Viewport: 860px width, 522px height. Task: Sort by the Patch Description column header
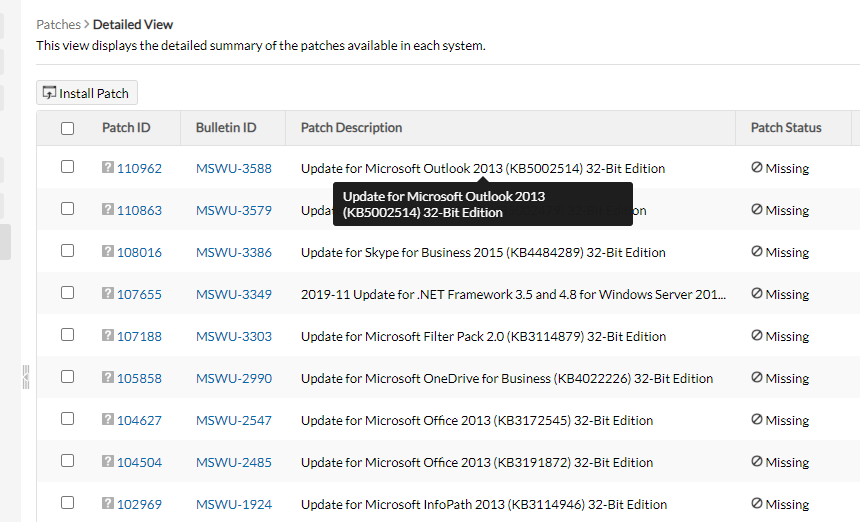(351, 128)
